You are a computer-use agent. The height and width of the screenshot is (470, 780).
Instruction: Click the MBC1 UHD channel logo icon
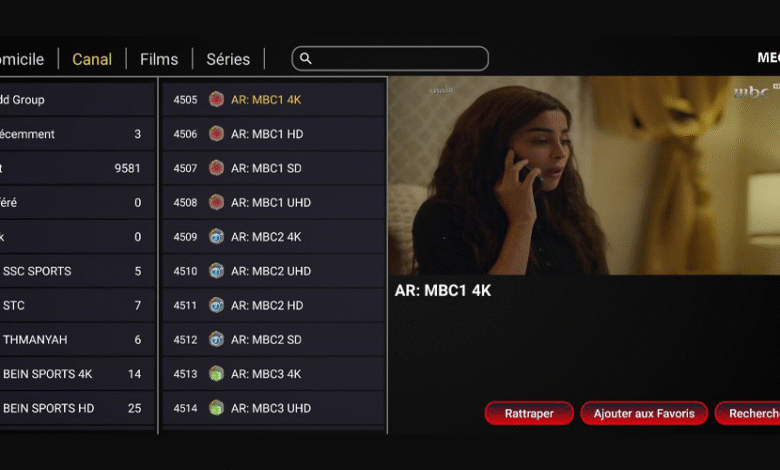pyautogui.click(x=216, y=202)
